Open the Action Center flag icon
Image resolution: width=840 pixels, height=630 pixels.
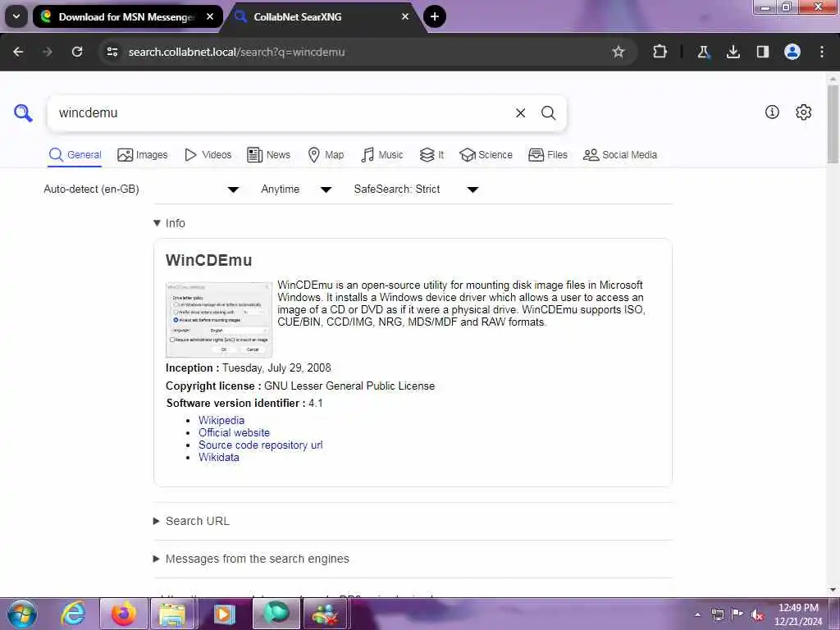(737, 614)
